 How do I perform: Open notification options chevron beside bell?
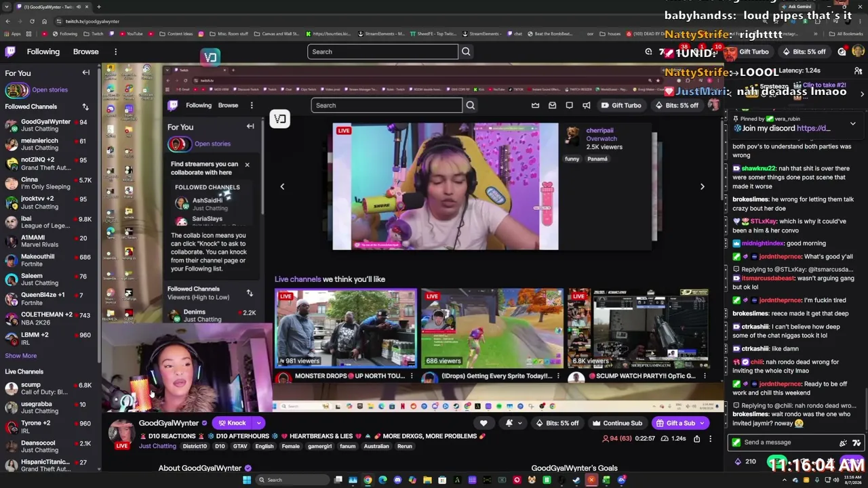coord(519,423)
